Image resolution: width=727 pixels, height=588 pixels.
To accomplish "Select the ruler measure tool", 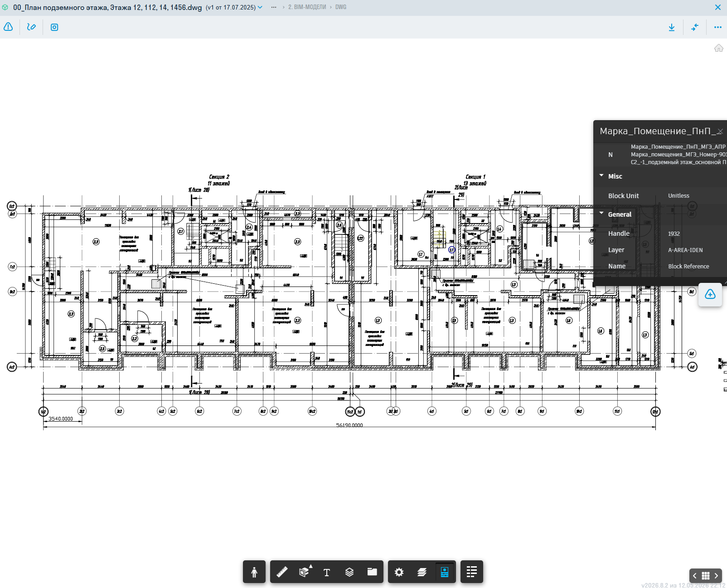I will 282,572.
